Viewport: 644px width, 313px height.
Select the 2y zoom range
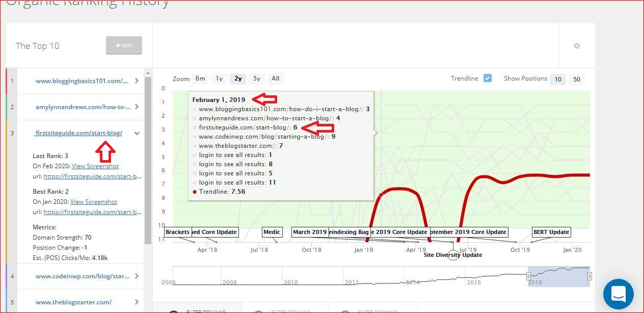pos(238,79)
